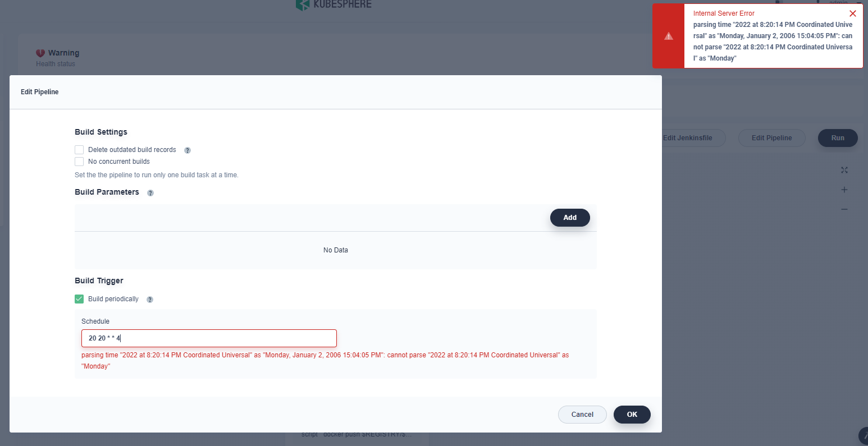Open the Edit Jenkinsfile editor
This screenshot has width=868, height=446.
click(x=687, y=137)
